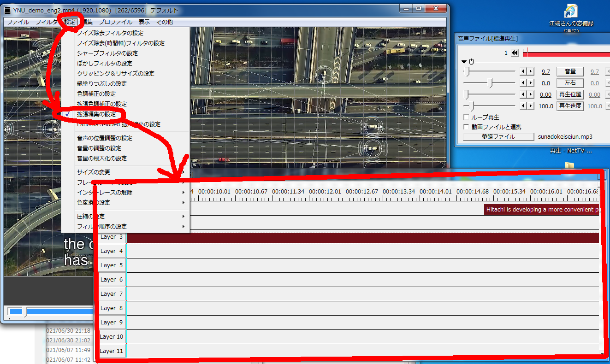The width and height of the screenshot is (610, 364).
Task: Increase 左右 value with right arrow
Action: pos(531,83)
